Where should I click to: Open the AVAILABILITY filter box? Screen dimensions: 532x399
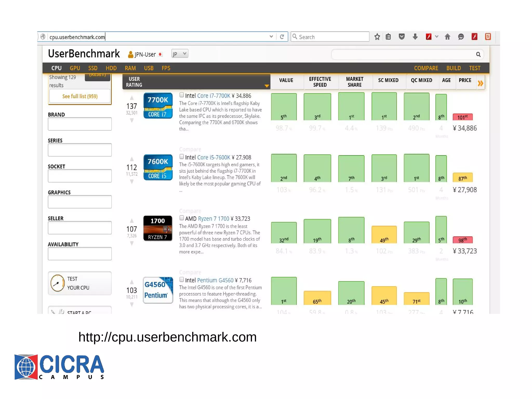coord(80,254)
